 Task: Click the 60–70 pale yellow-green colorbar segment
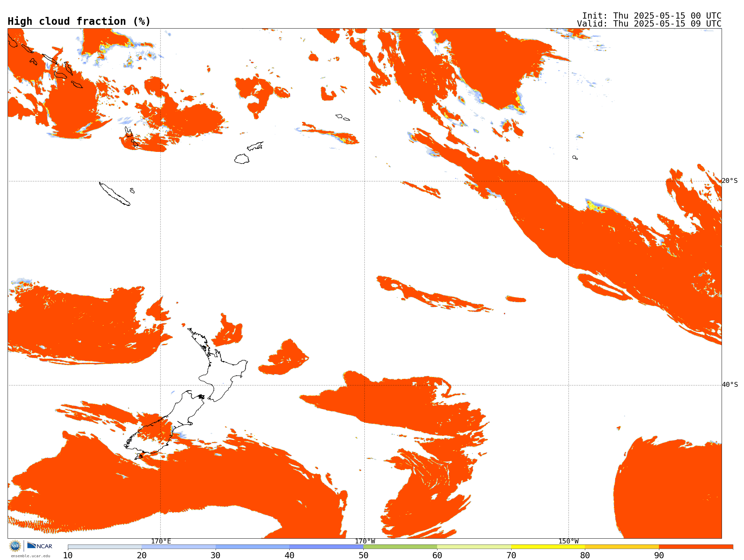point(474,547)
